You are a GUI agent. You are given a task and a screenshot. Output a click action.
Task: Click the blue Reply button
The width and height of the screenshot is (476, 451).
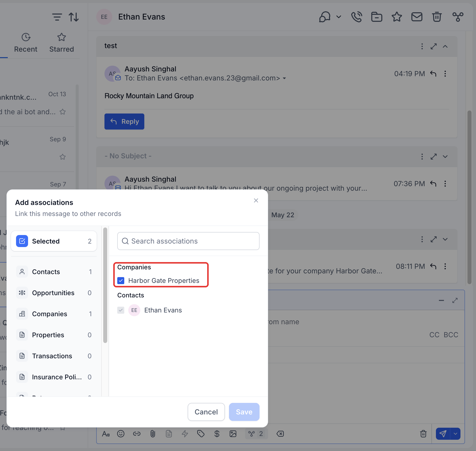pos(124,122)
